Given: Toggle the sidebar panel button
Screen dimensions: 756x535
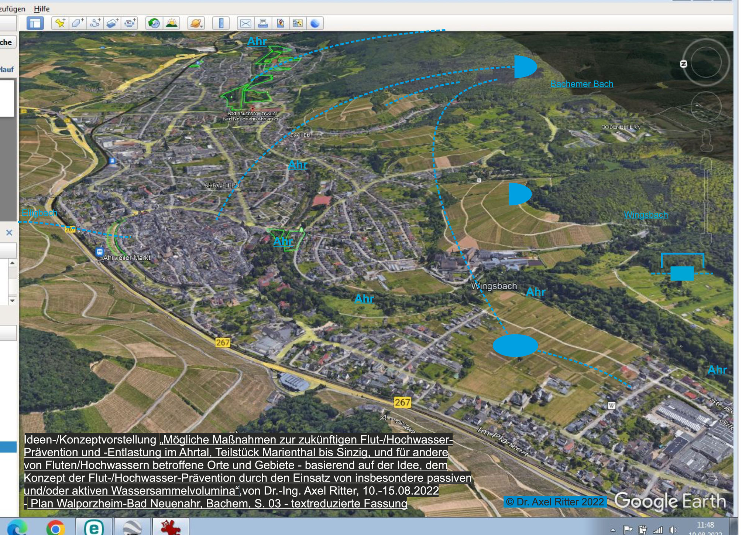Looking at the screenshot, I should [x=35, y=23].
